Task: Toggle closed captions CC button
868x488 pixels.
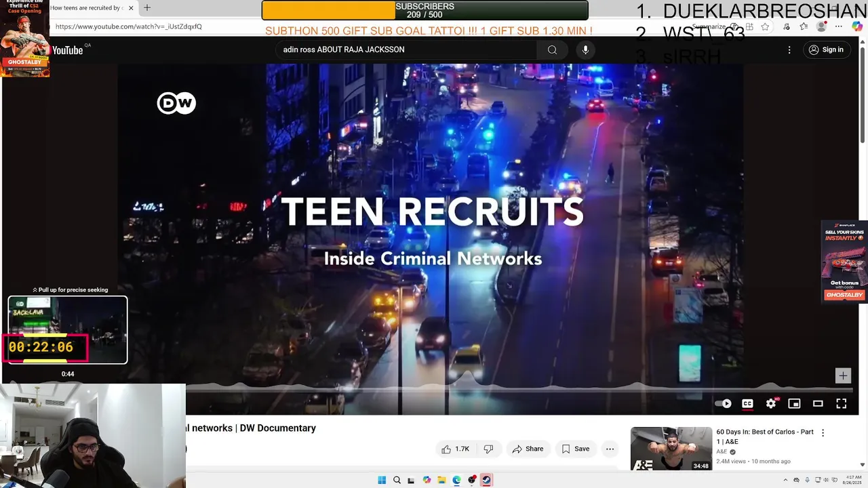Action: click(747, 403)
